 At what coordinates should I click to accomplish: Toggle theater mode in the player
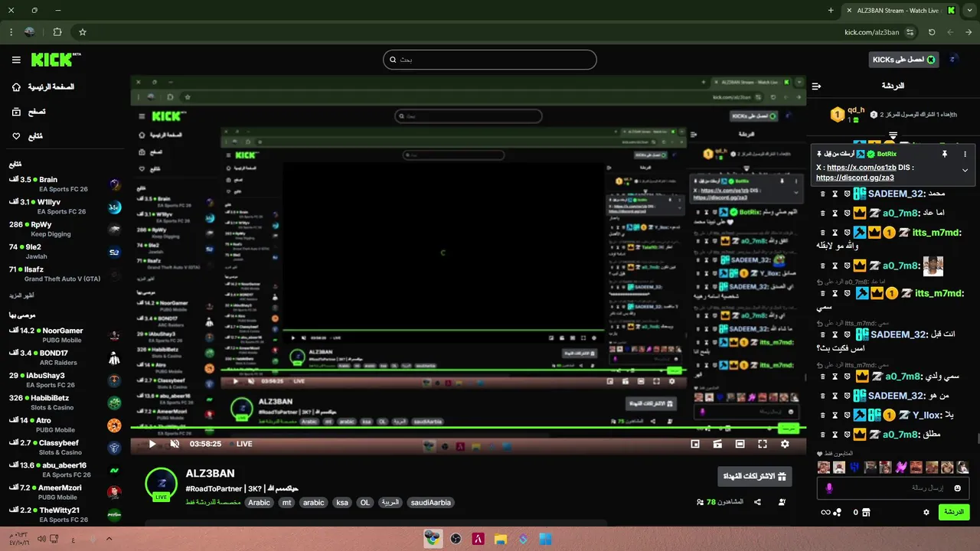(740, 444)
